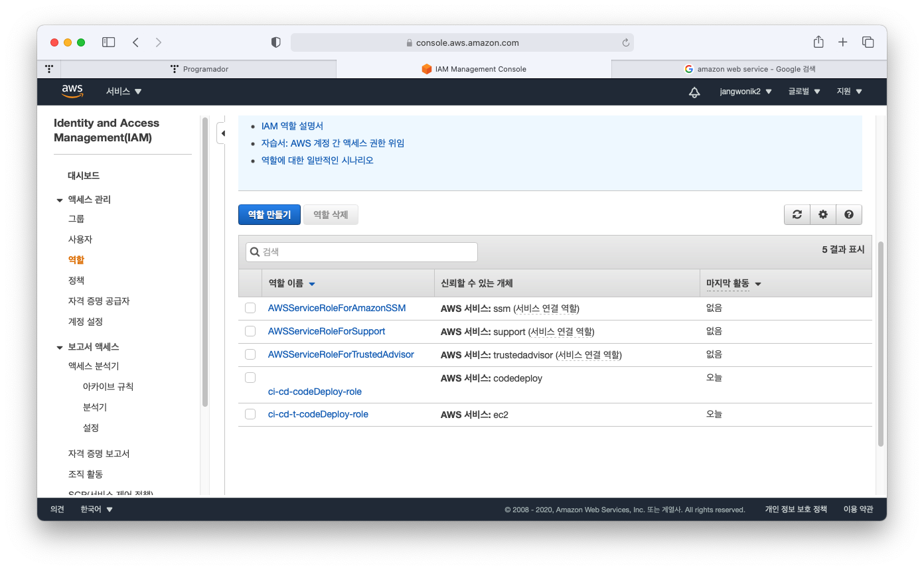Open the AWSServiceRoleForSupport role link

click(x=327, y=331)
